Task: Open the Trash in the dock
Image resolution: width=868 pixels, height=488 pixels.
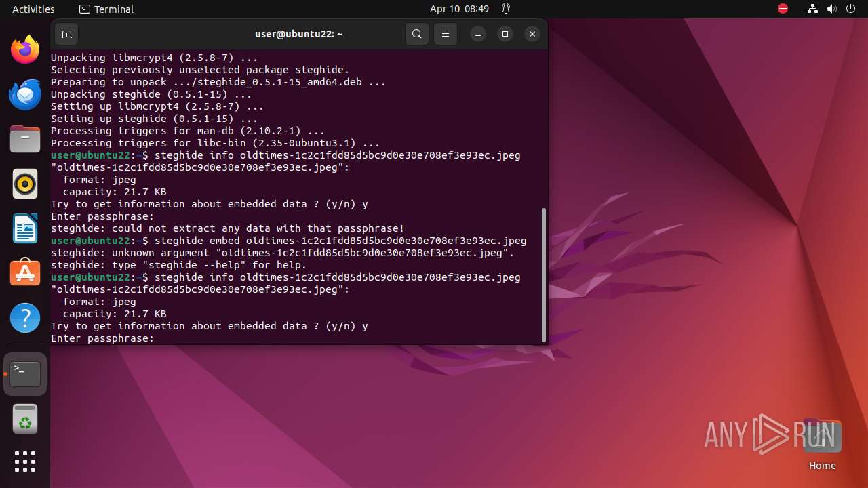Action: (x=25, y=419)
